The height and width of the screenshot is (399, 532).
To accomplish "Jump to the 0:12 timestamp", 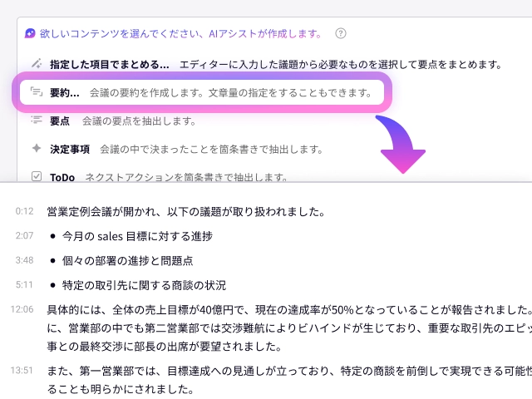I will [24, 212].
